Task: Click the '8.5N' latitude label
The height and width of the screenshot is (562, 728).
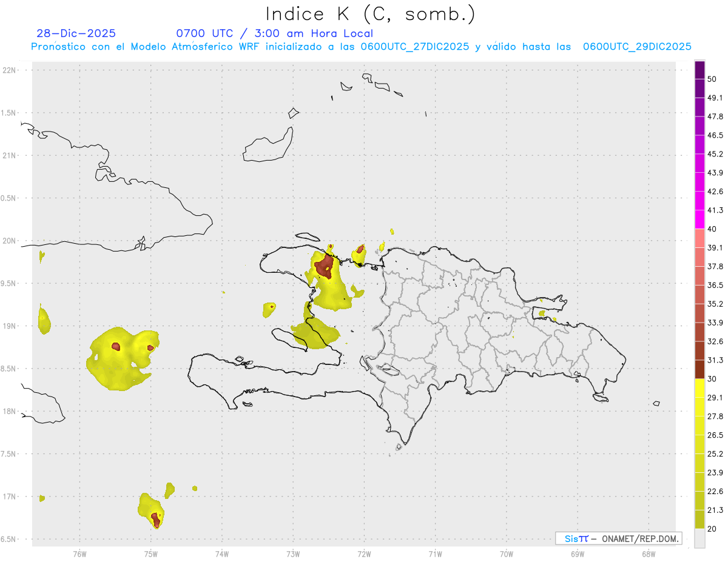Action: tap(9, 369)
